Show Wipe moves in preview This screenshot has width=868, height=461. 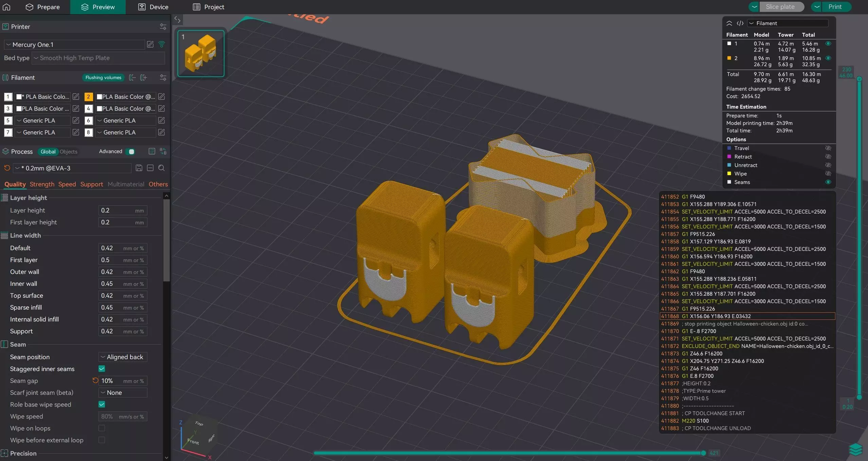pyautogui.click(x=828, y=173)
